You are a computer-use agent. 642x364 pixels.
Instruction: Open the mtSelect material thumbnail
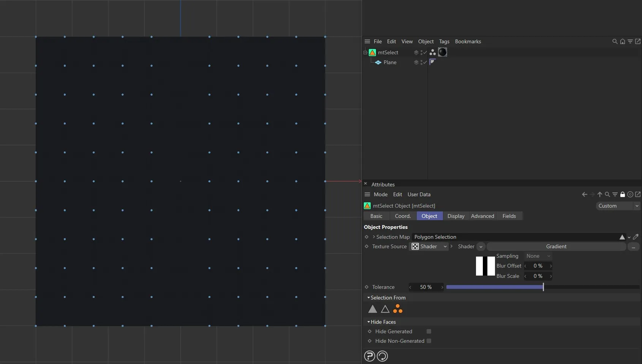[443, 52]
